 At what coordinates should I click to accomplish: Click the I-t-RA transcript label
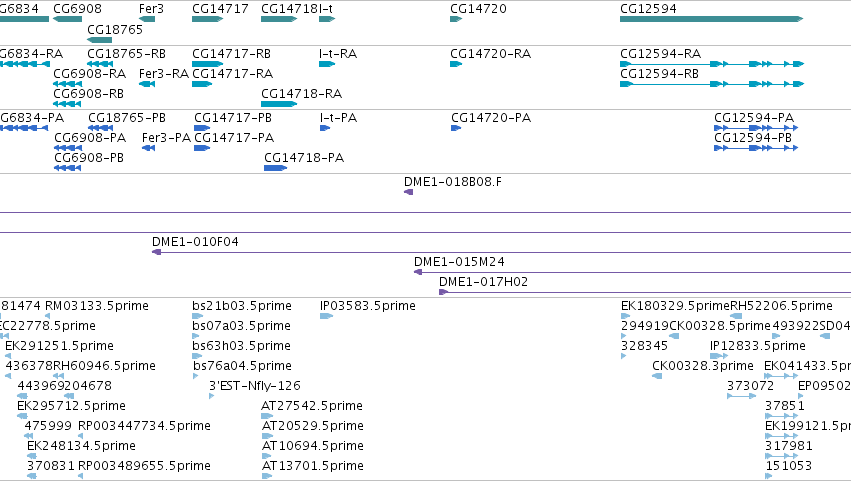click(x=338, y=54)
